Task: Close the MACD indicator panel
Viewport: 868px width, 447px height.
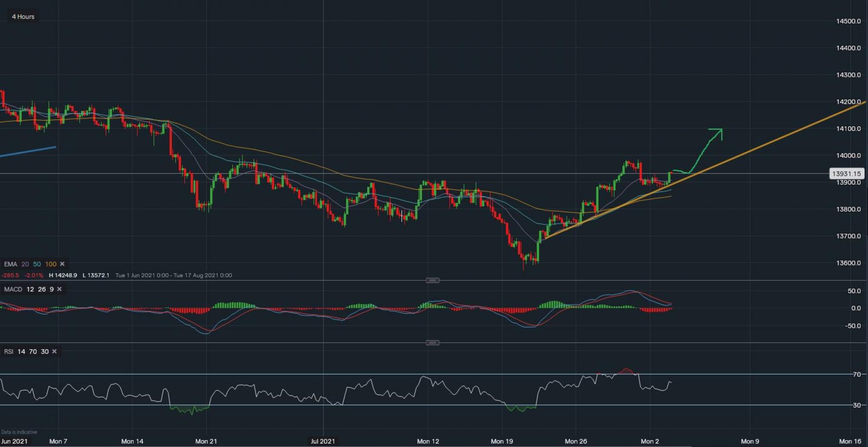Action: (x=59, y=289)
